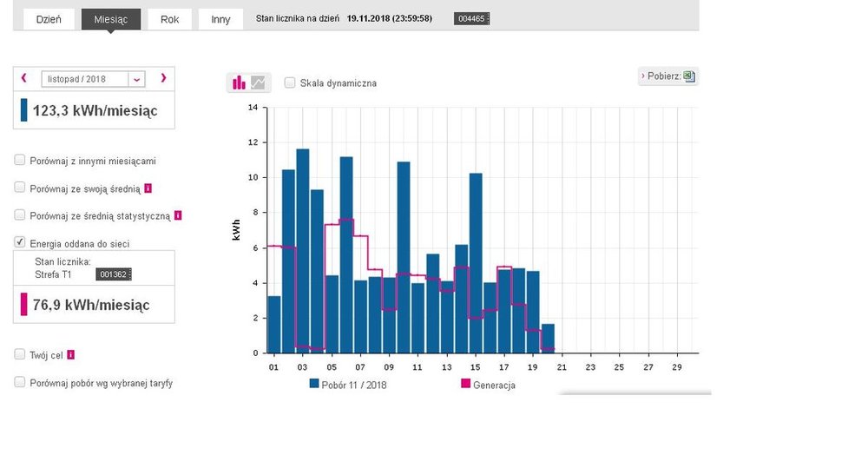Expand the Pobierz download options
Screen dimensions: 868x455
click(x=662, y=76)
